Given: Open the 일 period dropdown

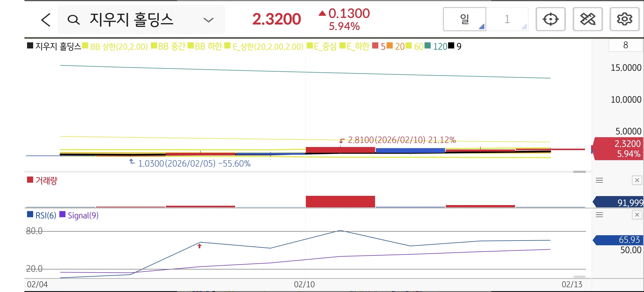Looking at the screenshot, I should pos(464,19).
